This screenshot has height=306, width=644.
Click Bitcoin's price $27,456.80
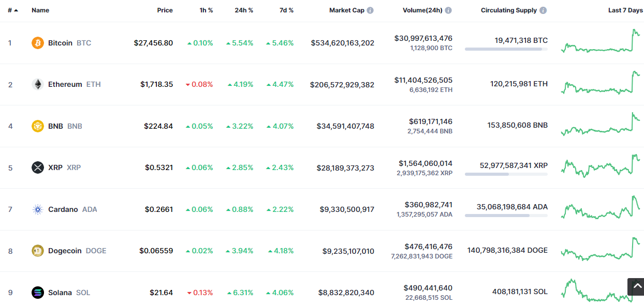click(153, 43)
